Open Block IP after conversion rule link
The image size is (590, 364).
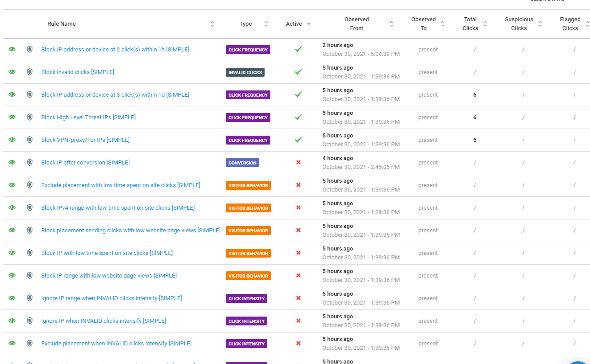pyautogui.click(x=85, y=163)
